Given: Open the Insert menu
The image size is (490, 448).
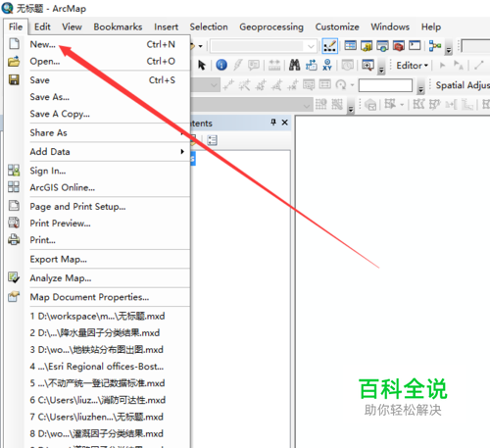Looking at the screenshot, I should pos(166,26).
